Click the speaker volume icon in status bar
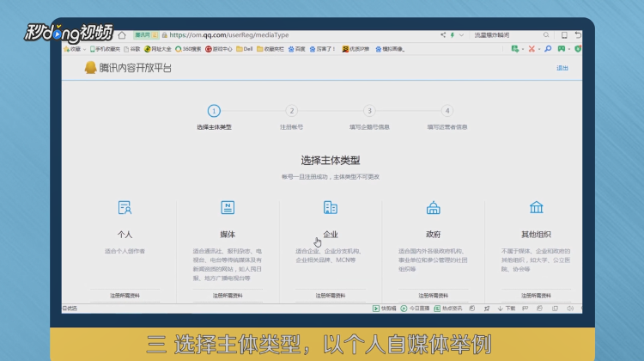 tap(570, 309)
